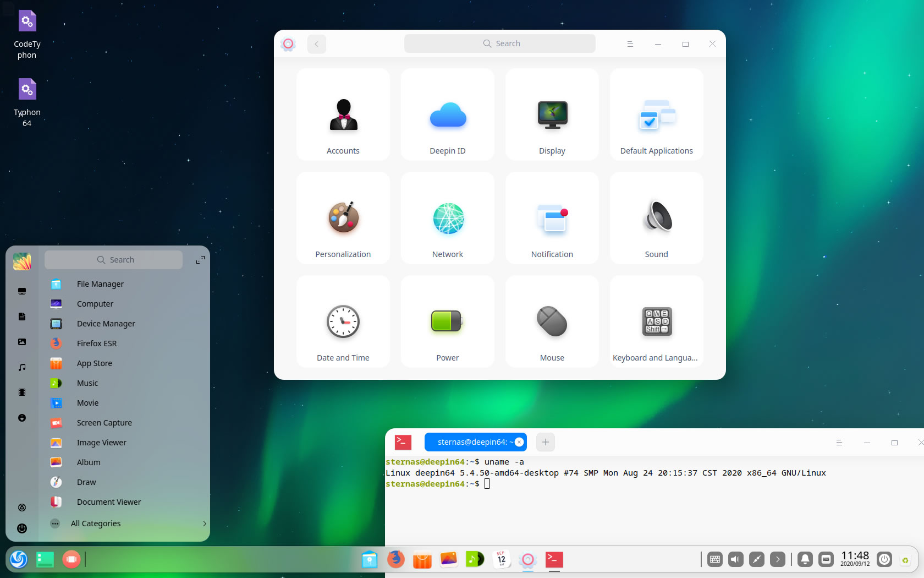
Task: Open the Display settings module
Action: pos(552,114)
